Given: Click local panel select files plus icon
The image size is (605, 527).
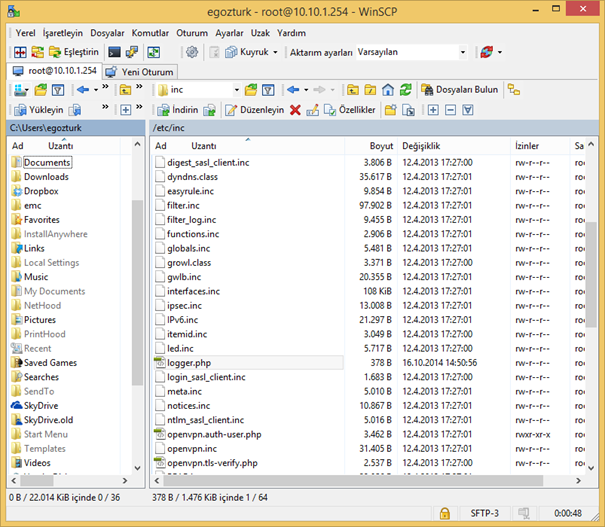Looking at the screenshot, I should pyautogui.click(x=125, y=110).
